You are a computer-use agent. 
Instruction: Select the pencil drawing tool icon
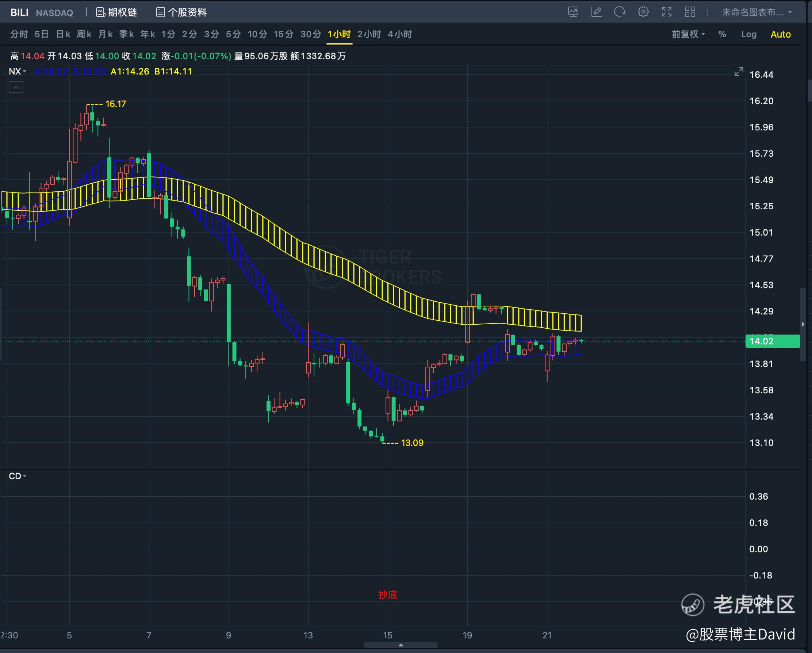click(596, 12)
